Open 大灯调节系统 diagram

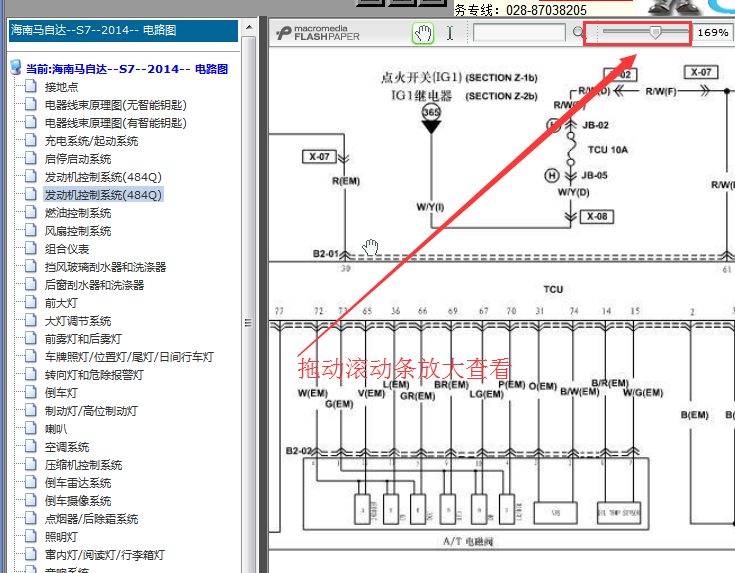78,321
